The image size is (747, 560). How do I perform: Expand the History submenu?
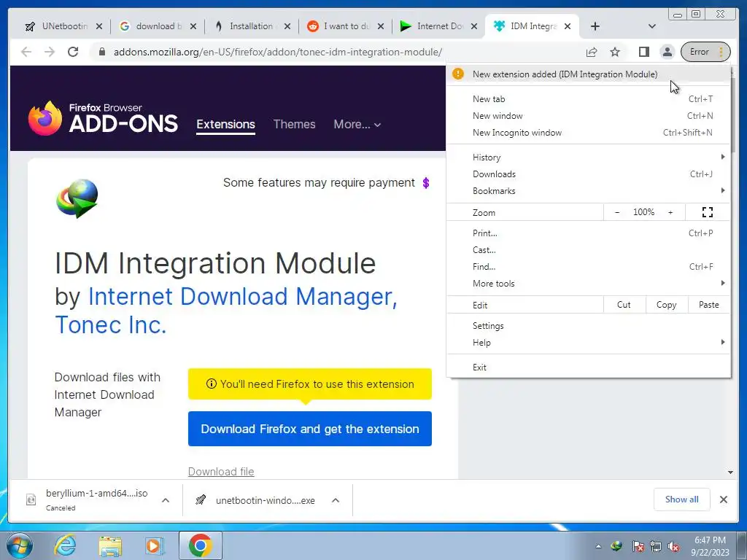click(x=589, y=157)
